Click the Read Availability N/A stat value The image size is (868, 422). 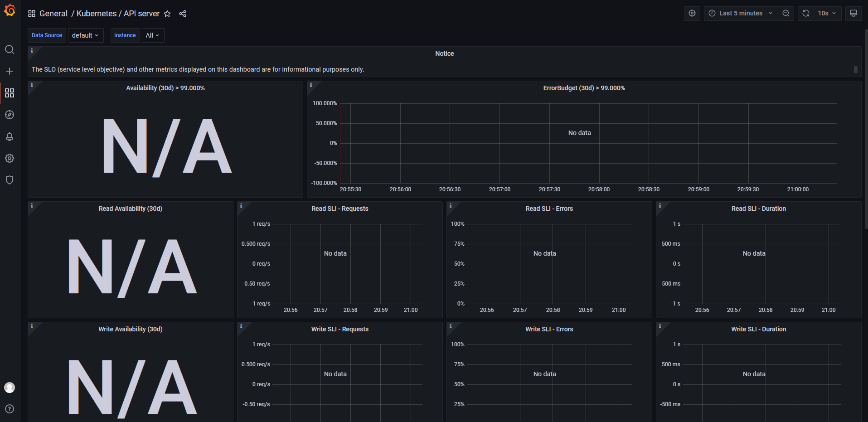pos(132,267)
